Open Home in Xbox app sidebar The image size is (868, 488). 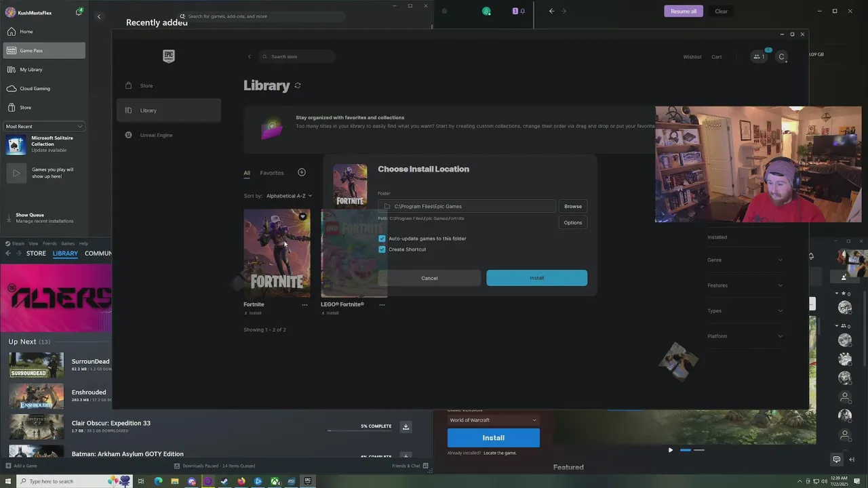(x=44, y=32)
